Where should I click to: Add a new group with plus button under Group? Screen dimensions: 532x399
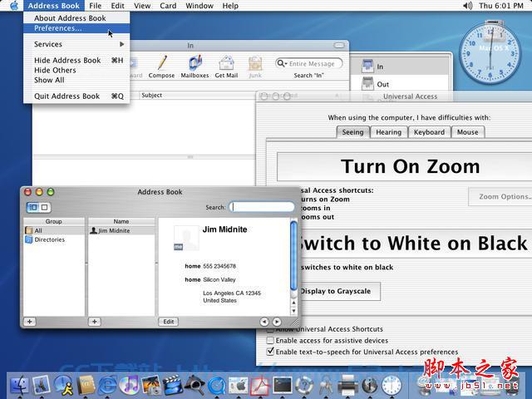[30, 322]
